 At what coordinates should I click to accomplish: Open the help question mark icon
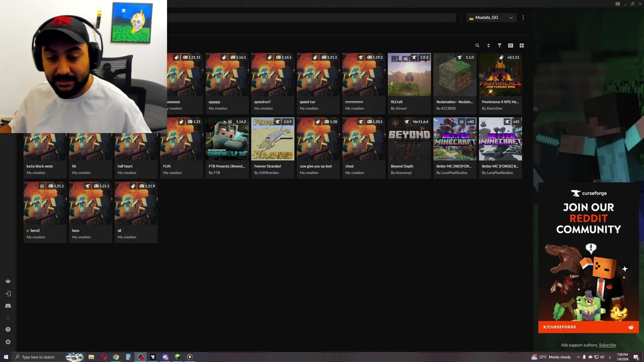[8, 329]
